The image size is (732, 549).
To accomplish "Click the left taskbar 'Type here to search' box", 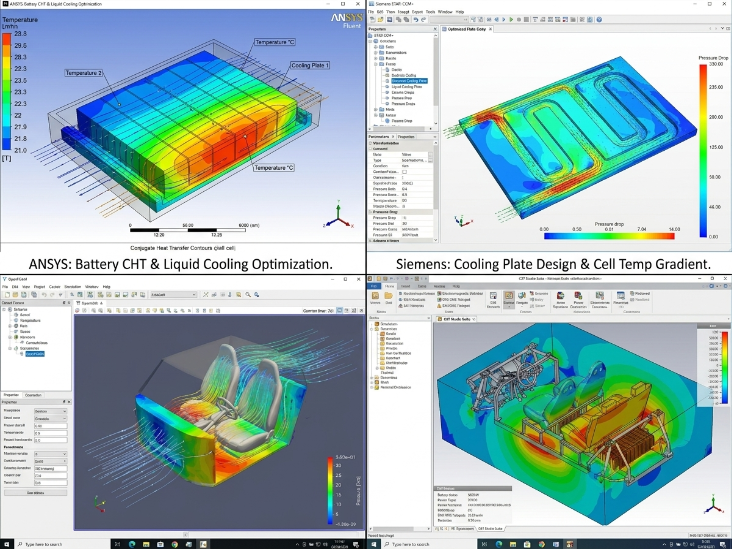I will point(62,544).
